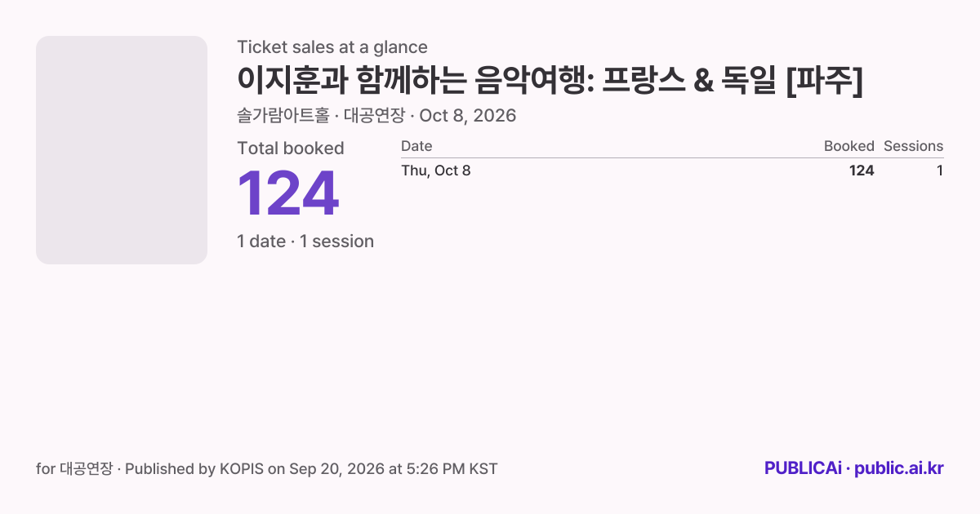Click the '1 date · 1 session' summary text
980x514 pixels.
click(305, 241)
